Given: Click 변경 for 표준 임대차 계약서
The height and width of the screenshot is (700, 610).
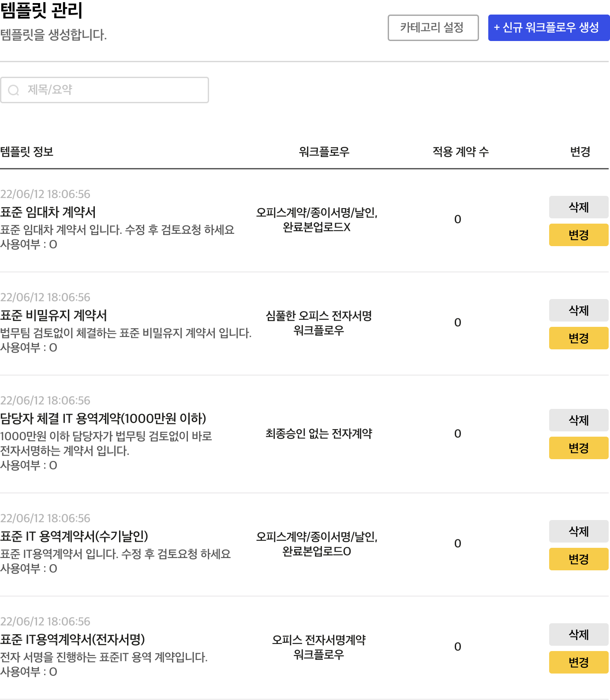Looking at the screenshot, I should pos(579,235).
